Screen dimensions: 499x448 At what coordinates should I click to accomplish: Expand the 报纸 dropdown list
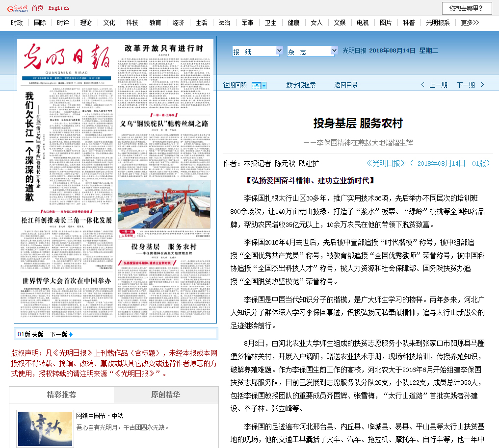pyautogui.click(x=279, y=51)
